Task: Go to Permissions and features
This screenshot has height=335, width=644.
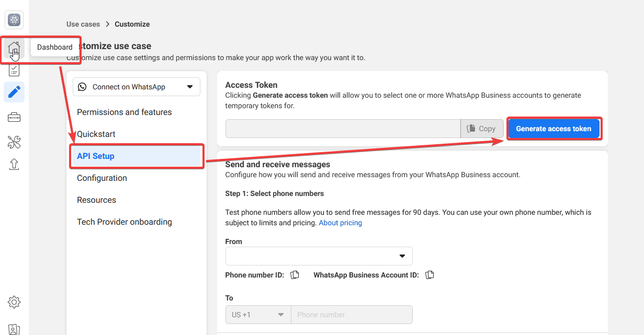Action: (x=125, y=112)
